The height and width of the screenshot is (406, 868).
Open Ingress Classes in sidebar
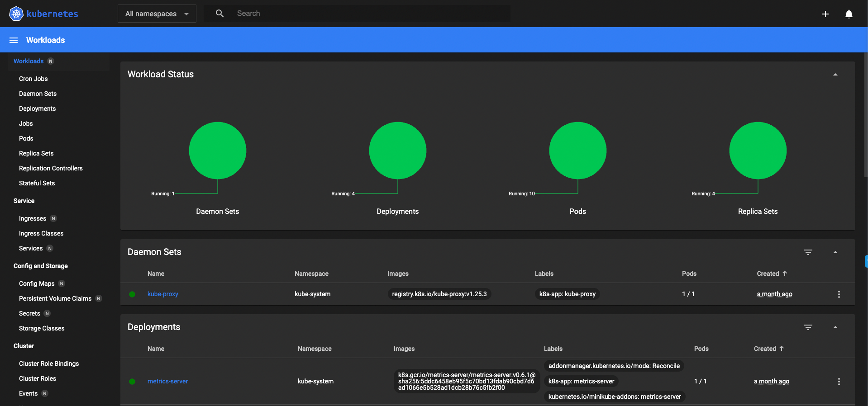(41, 233)
